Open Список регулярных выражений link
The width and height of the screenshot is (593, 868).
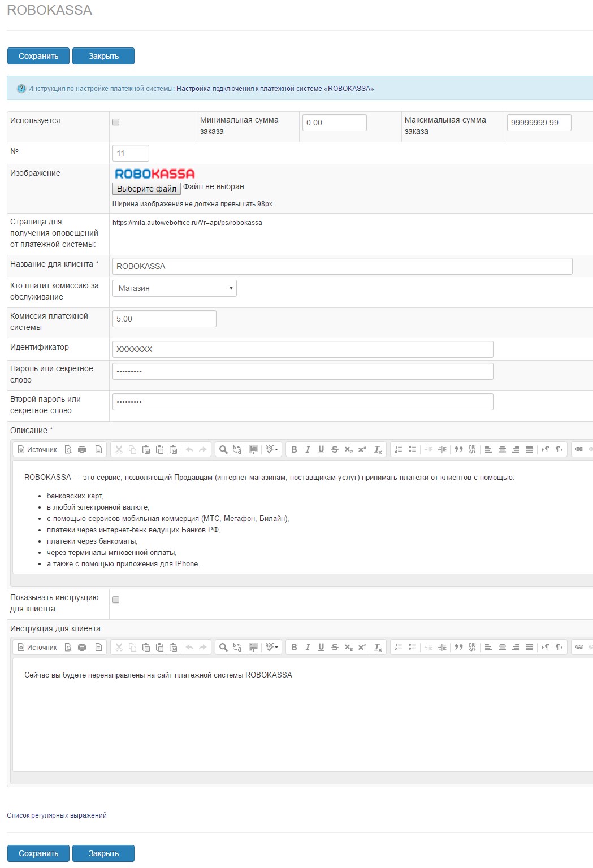point(57,815)
